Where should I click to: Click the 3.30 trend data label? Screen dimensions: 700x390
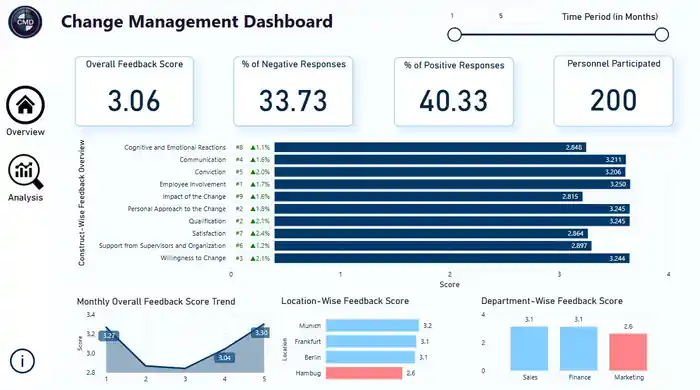[261, 333]
